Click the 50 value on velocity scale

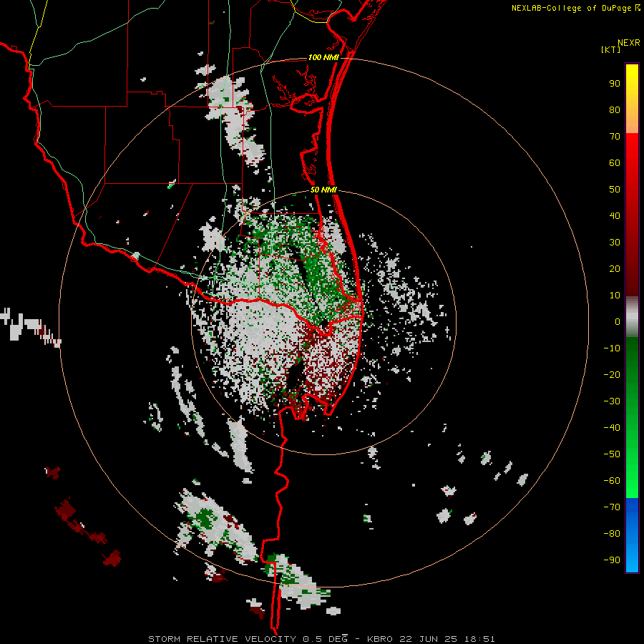pyautogui.click(x=615, y=190)
